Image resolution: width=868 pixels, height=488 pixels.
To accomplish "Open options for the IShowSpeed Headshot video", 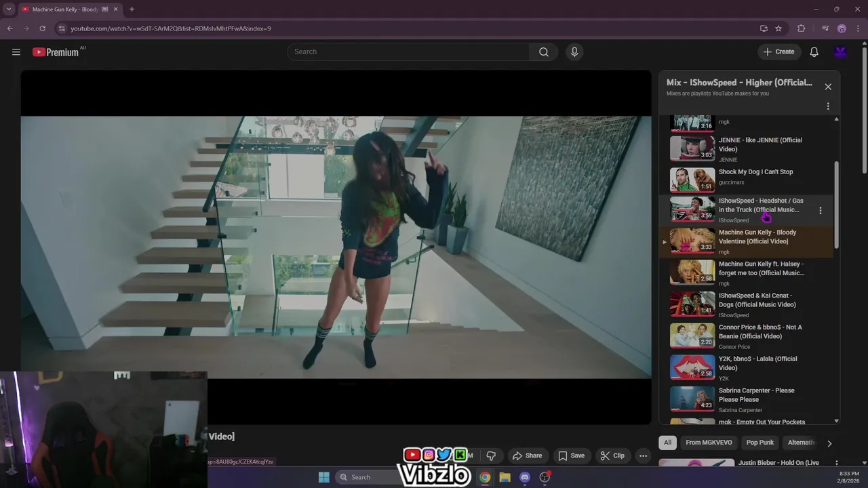I will pyautogui.click(x=820, y=211).
